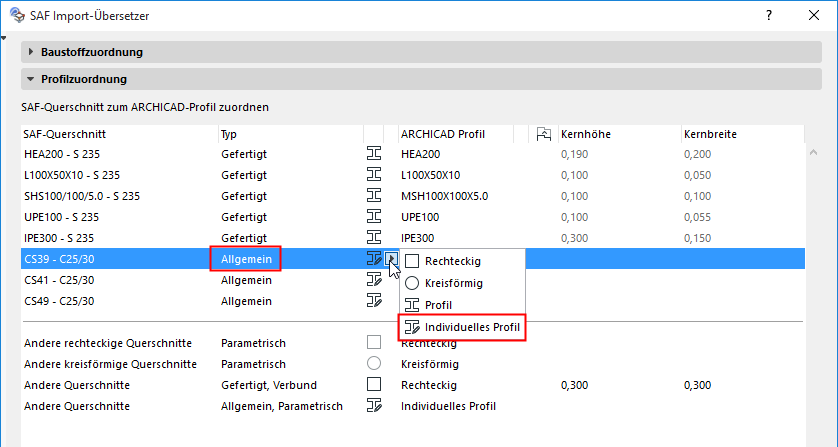Click the HEA200 ARCHICAD profile cell
Screen dimensions: 838x447
[421, 155]
